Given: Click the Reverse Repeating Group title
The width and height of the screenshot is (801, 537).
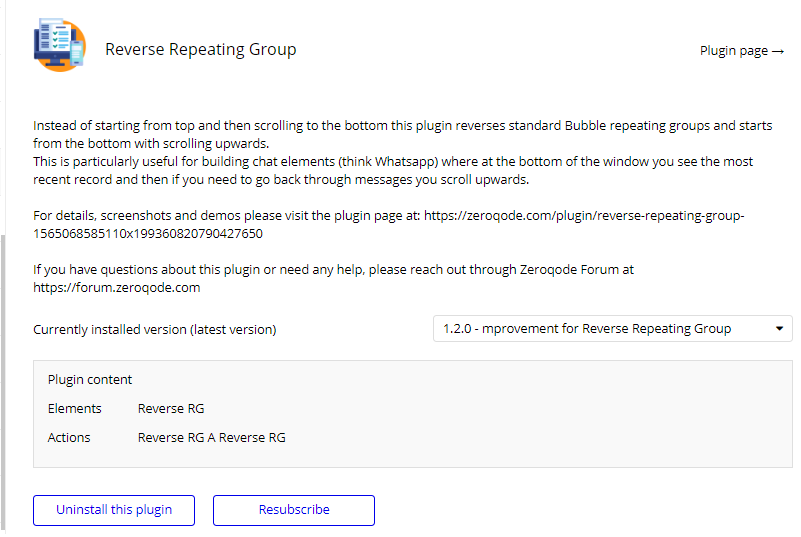Looking at the screenshot, I should click(201, 50).
